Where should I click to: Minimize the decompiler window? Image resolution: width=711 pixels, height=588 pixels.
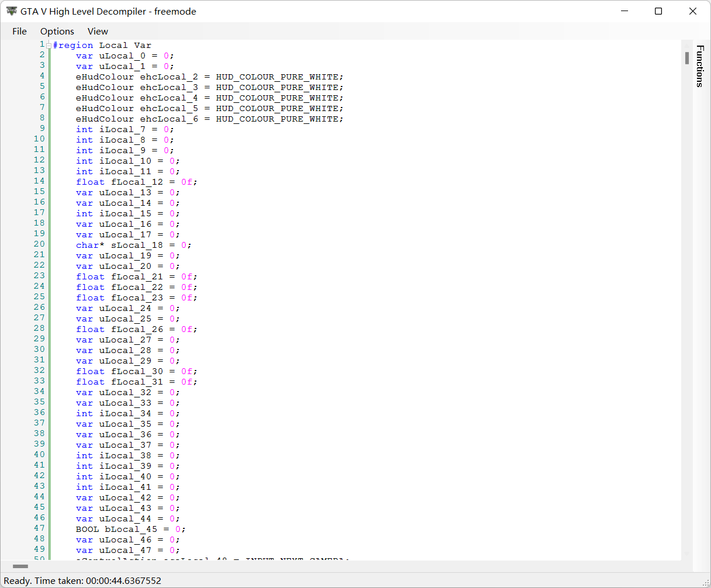(624, 11)
